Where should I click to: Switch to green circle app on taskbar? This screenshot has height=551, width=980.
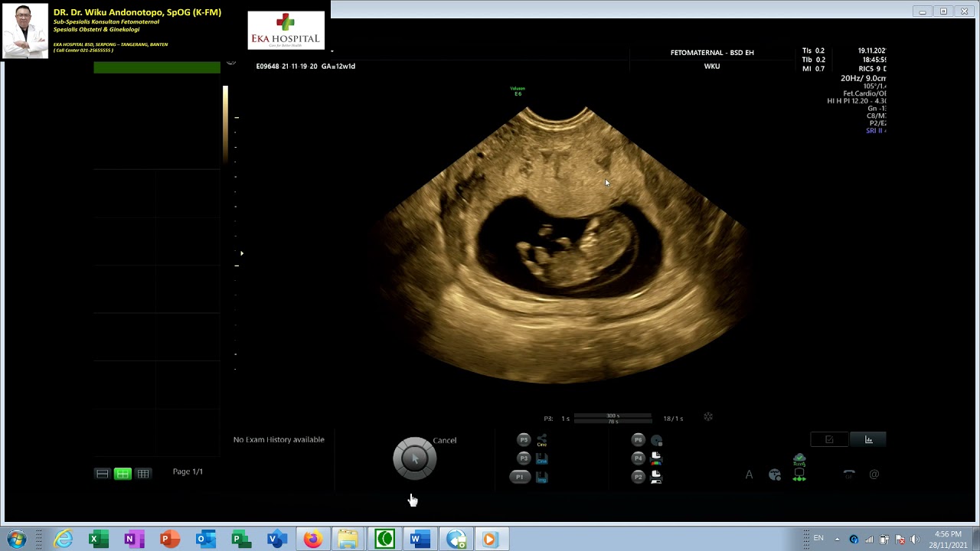pos(384,540)
